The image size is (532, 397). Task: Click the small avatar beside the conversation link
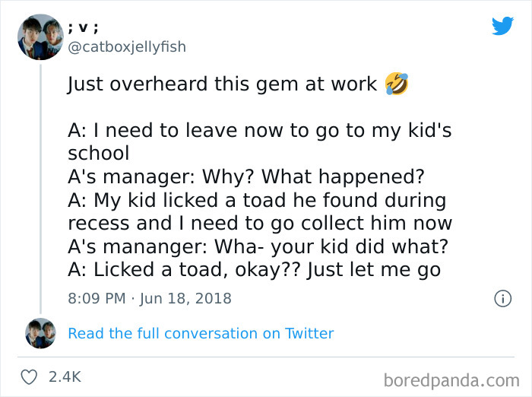pyautogui.click(x=40, y=333)
